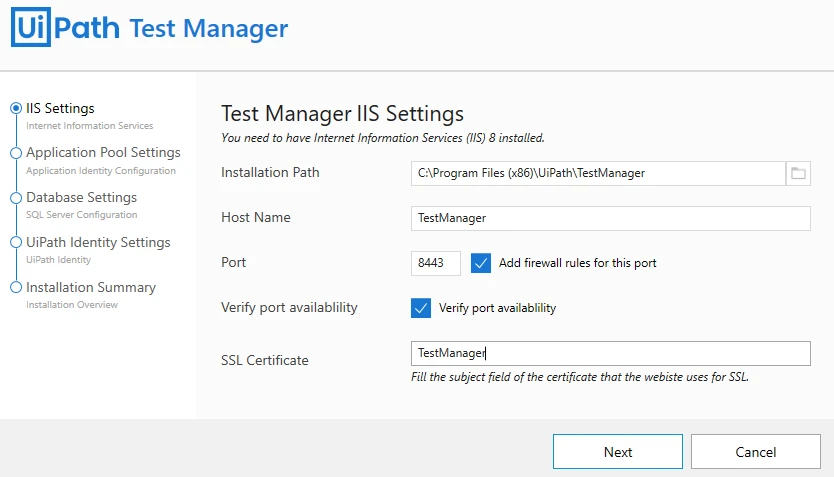Click into the Host Name field

click(x=611, y=219)
